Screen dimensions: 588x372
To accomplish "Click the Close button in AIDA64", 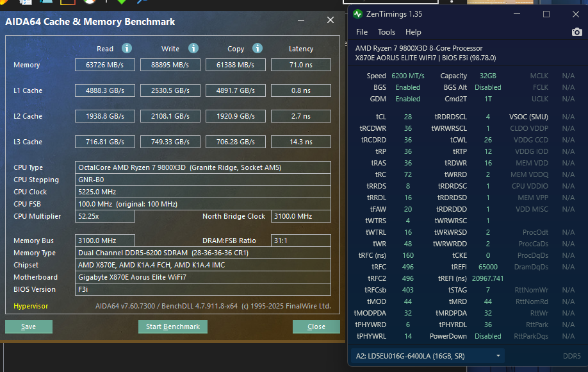I will click(316, 326).
